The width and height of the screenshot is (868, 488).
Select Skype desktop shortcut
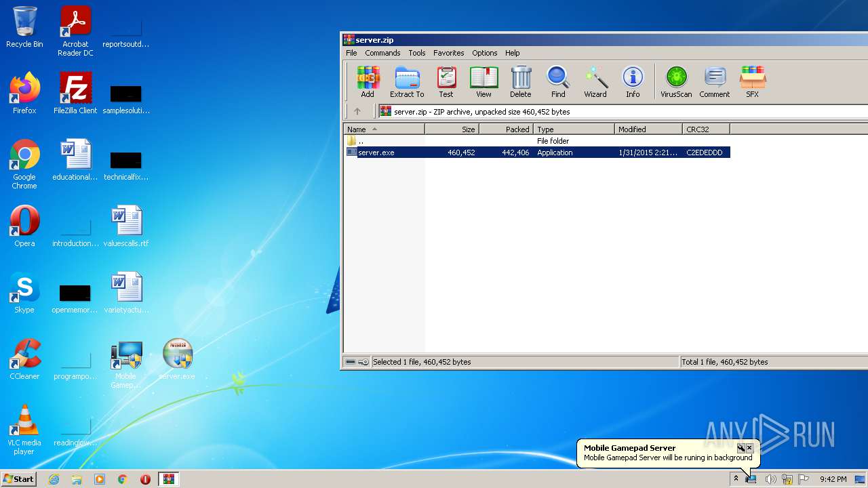click(x=24, y=293)
